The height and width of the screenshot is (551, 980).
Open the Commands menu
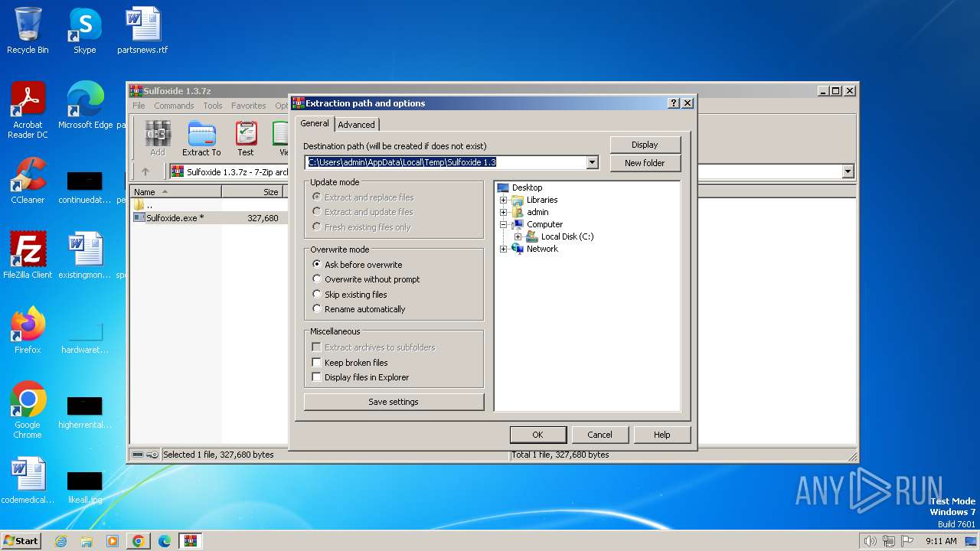[x=174, y=106]
